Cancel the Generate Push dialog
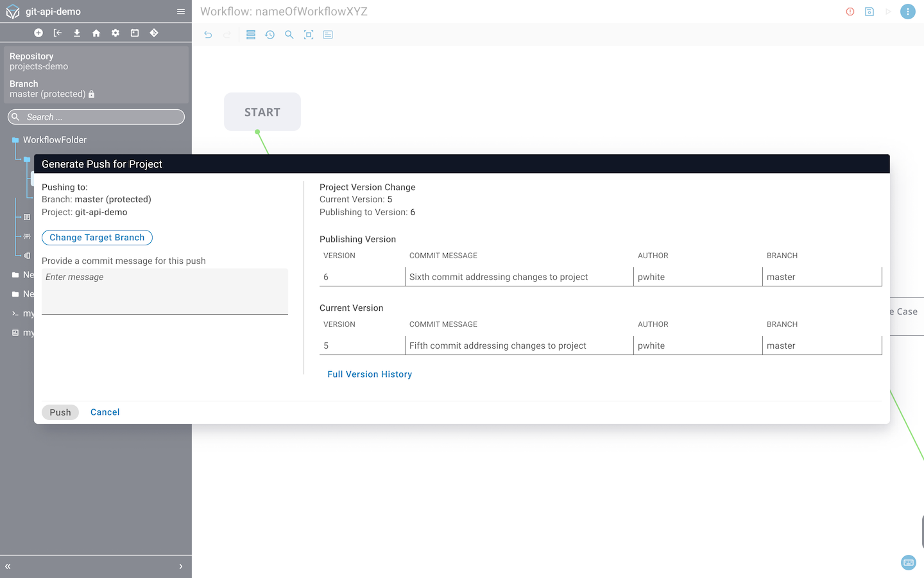 point(105,412)
